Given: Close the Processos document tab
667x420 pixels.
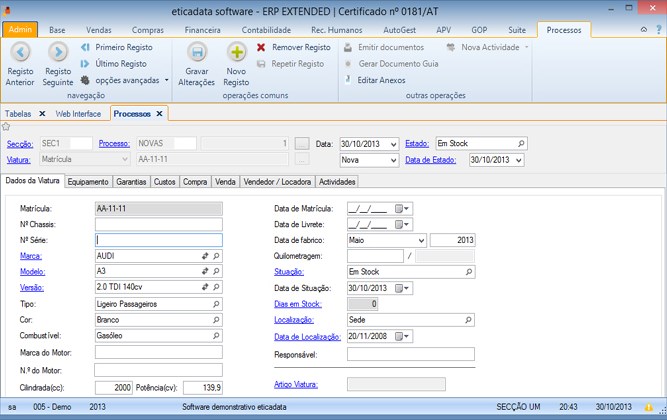Looking at the screenshot, I should coord(159,114).
